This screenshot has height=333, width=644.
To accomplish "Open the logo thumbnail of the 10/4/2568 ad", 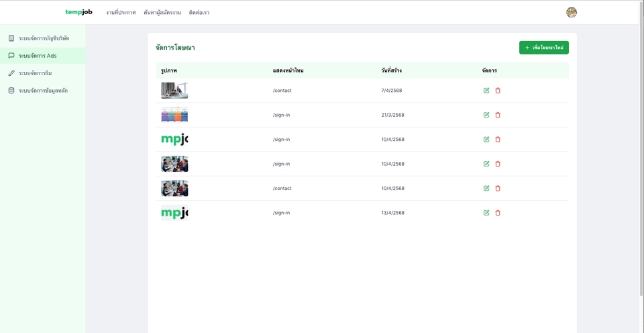I will click(174, 140).
